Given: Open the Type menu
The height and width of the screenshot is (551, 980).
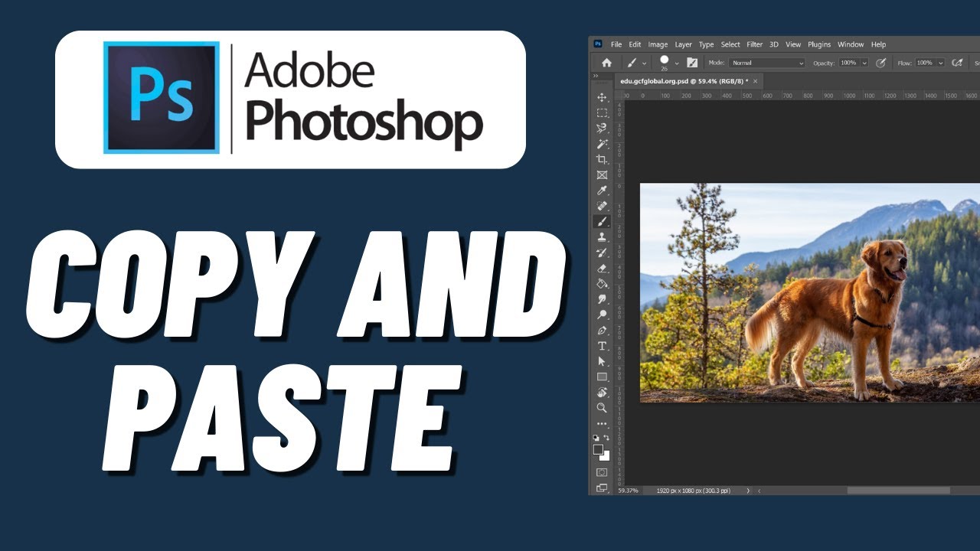Looking at the screenshot, I should [x=706, y=44].
